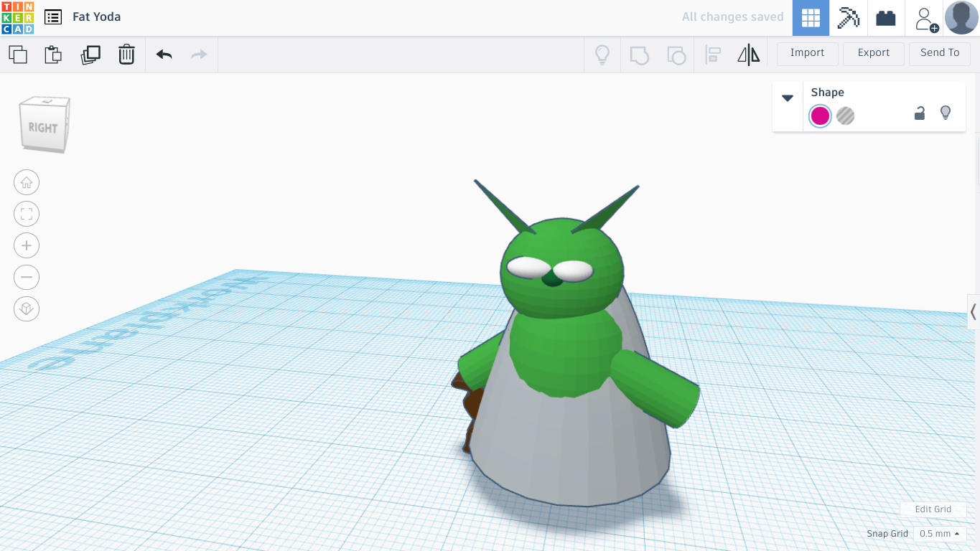Activate the Mirror tool
The height and width of the screenshot is (551, 980).
(x=749, y=55)
